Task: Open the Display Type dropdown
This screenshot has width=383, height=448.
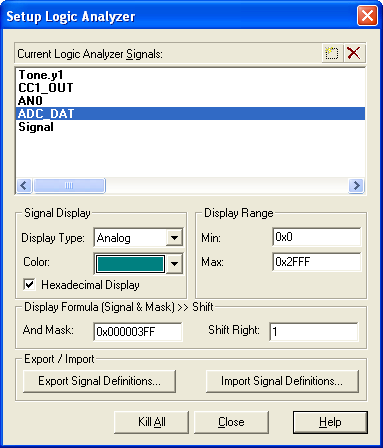Action: [174, 238]
